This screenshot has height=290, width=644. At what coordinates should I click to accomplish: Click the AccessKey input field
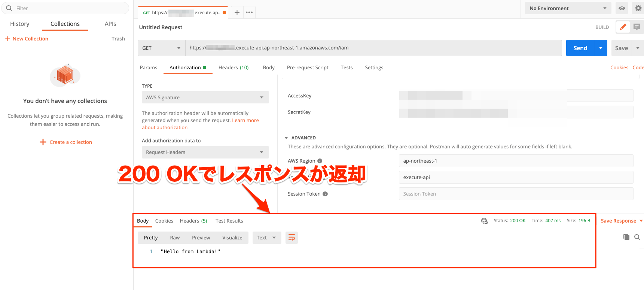click(x=516, y=96)
